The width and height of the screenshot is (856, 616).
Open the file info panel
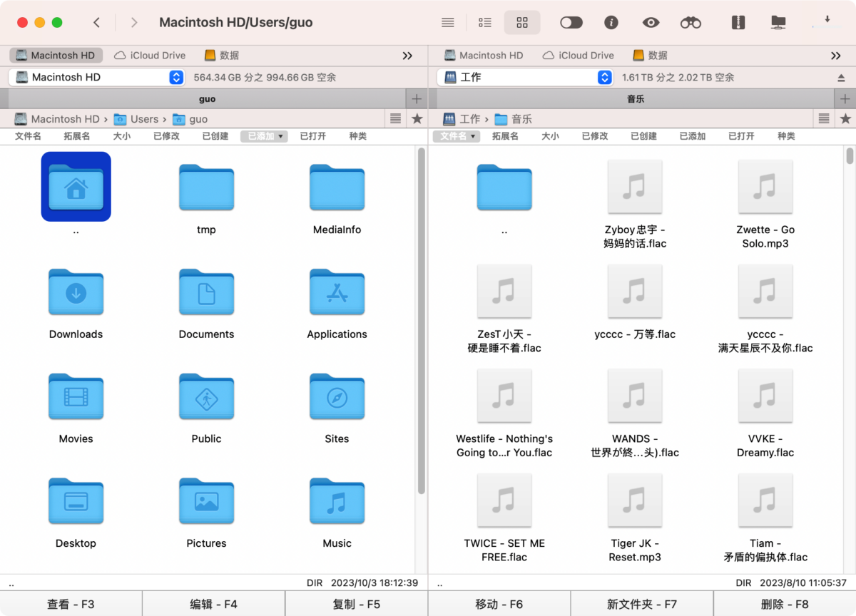(x=611, y=23)
